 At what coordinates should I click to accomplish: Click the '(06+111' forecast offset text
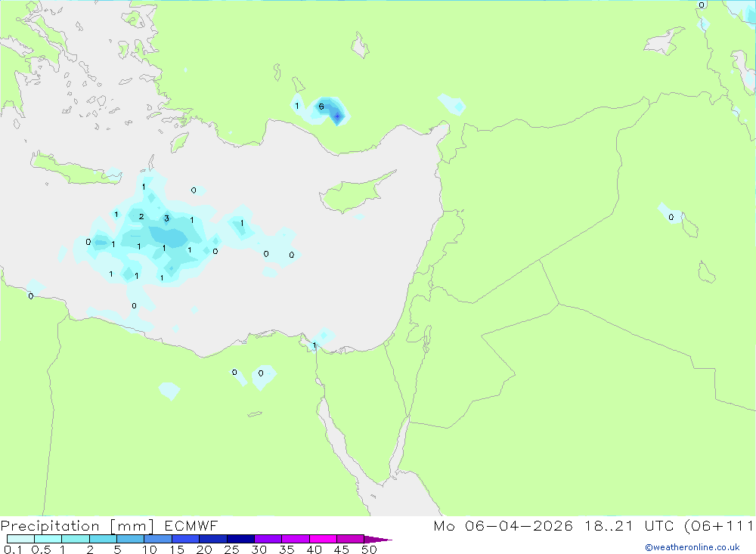[x=719, y=526]
